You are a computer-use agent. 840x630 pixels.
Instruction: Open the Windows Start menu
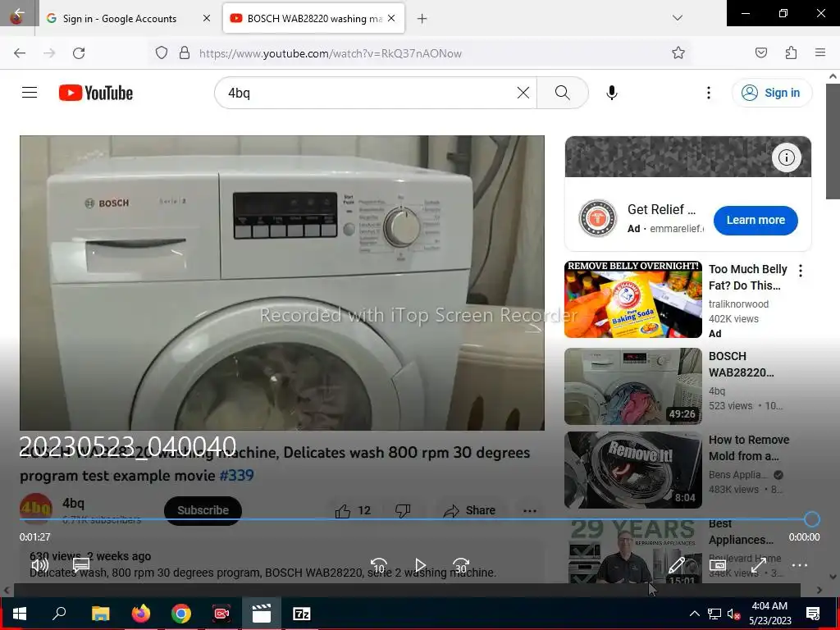pos(20,614)
